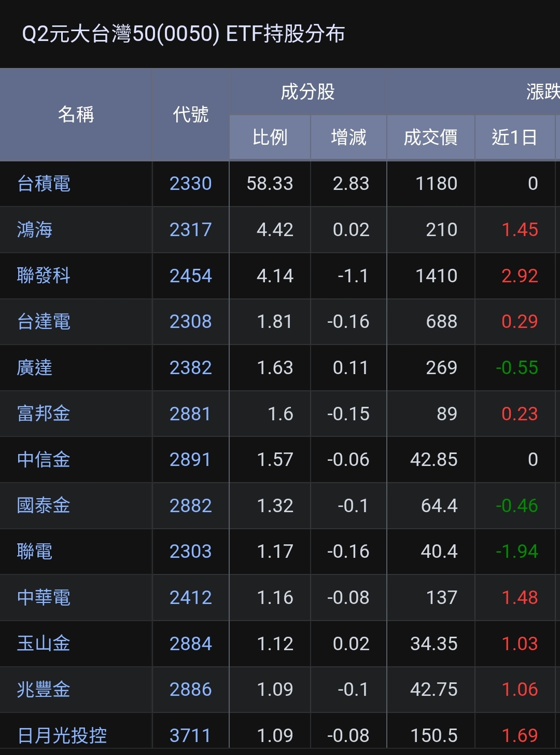Open the 國泰金 stock link
Viewport: 560px width, 755px height.
pyautogui.click(x=44, y=505)
